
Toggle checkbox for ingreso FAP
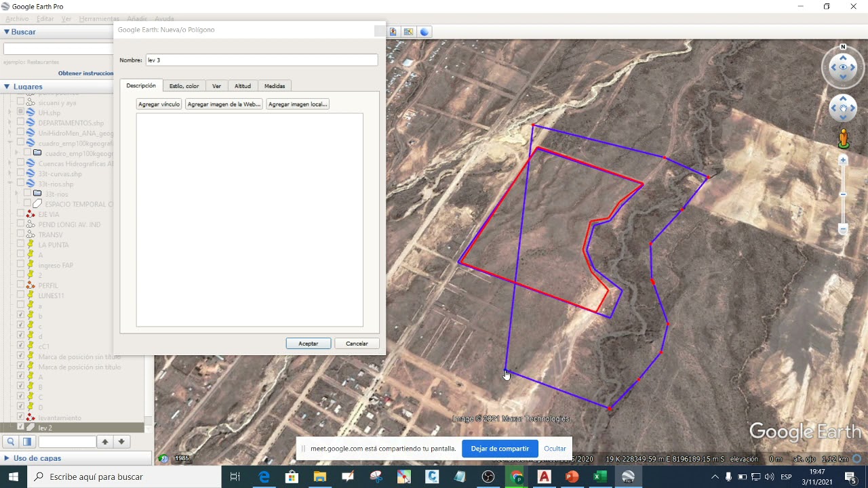coord(20,265)
